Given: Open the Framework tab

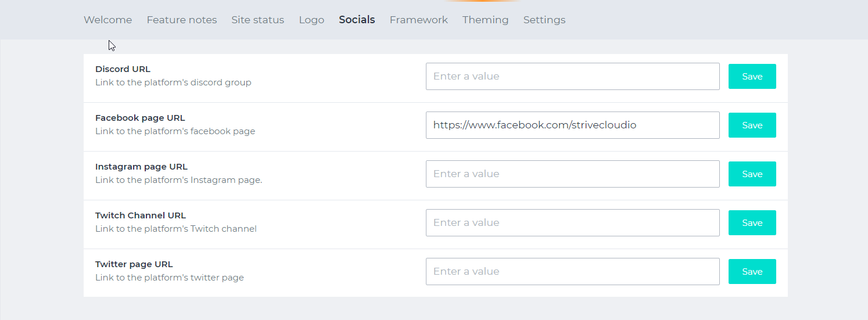Looking at the screenshot, I should (418, 20).
